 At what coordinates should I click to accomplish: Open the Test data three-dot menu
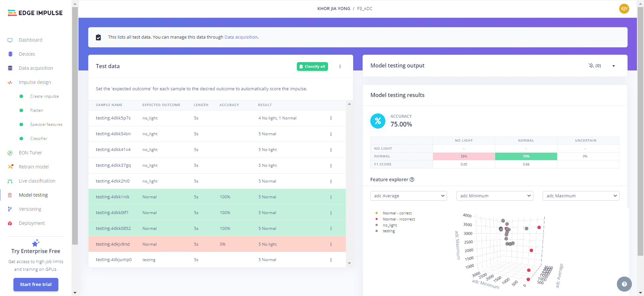(x=340, y=66)
